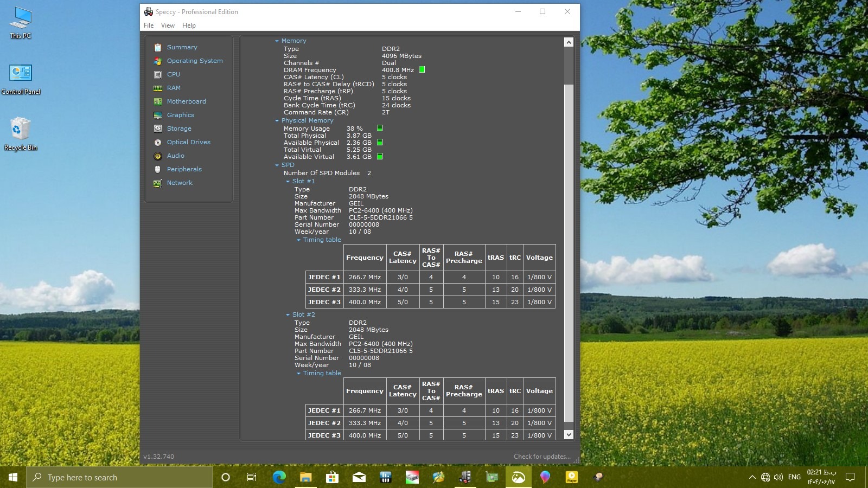Screen dimensions: 868x488
Task: Open the Optical Drives section
Action: (x=189, y=142)
